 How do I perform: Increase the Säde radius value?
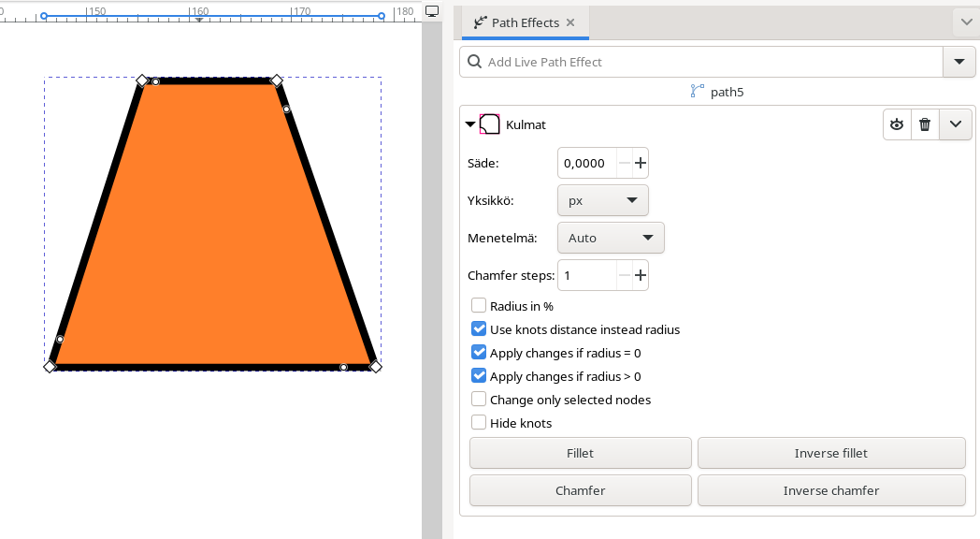tap(641, 163)
